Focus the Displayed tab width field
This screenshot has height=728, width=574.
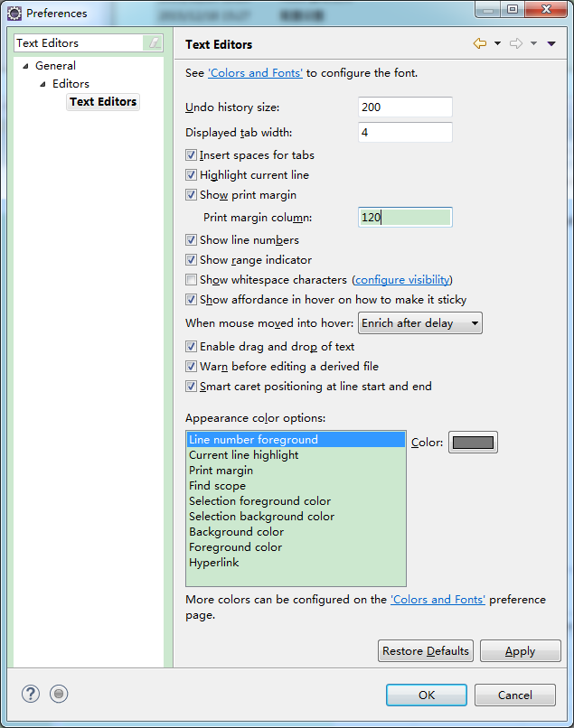click(405, 133)
